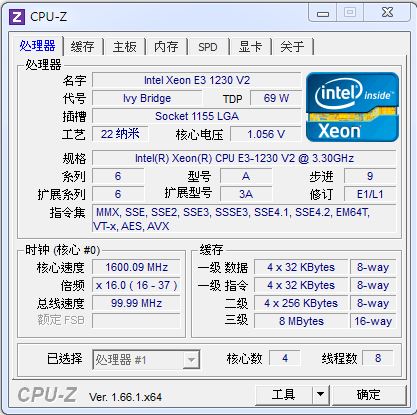417x415 pixels.
Task: Switch to the 主板 tab
Action: tap(125, 46)
